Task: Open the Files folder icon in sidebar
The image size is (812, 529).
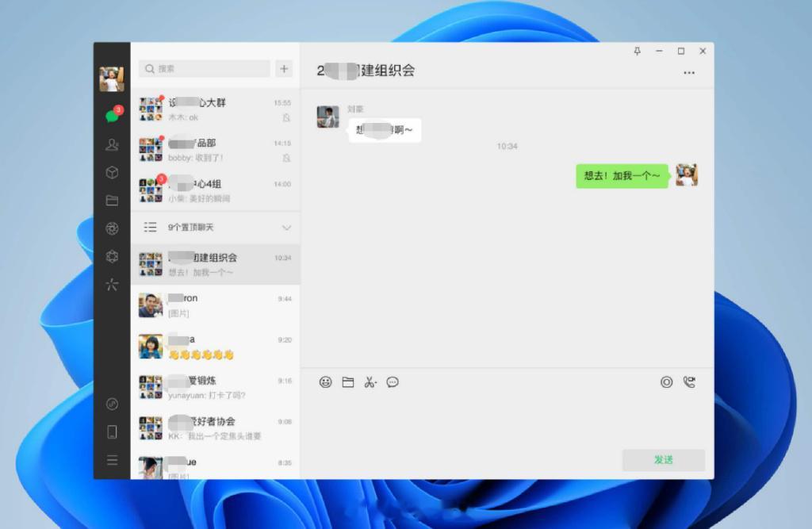Action: [112, 201]
